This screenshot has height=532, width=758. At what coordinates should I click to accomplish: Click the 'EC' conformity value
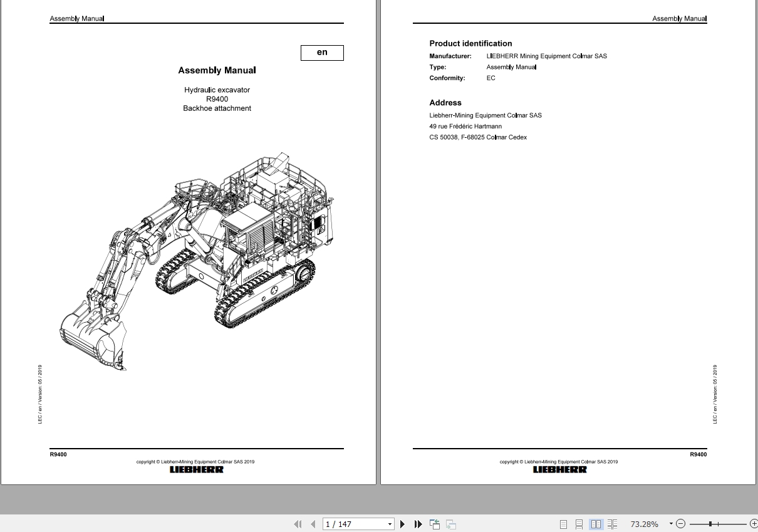point(491,78)
